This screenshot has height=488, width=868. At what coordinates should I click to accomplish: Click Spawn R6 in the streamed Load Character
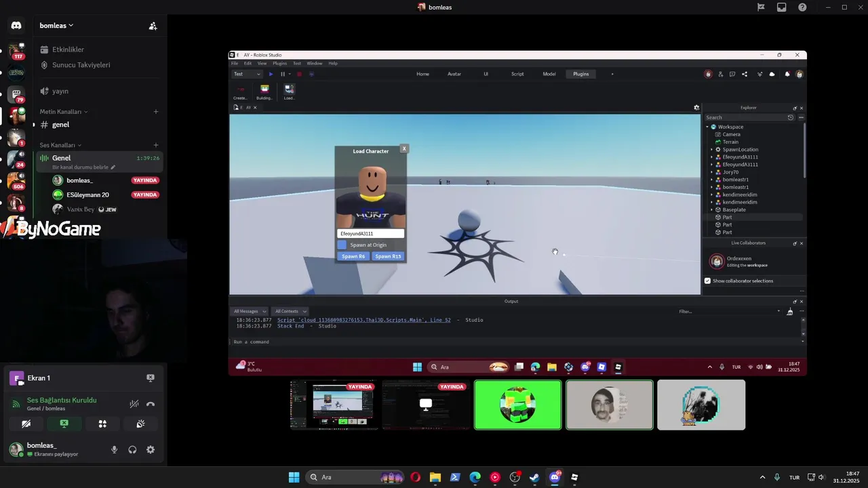[x=353, y=256]
